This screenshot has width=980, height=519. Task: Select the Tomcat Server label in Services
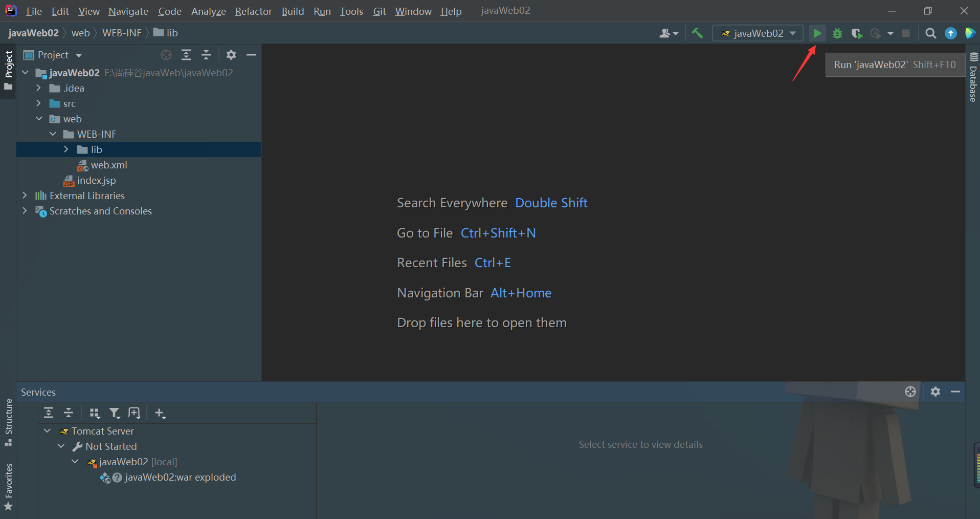102,431
